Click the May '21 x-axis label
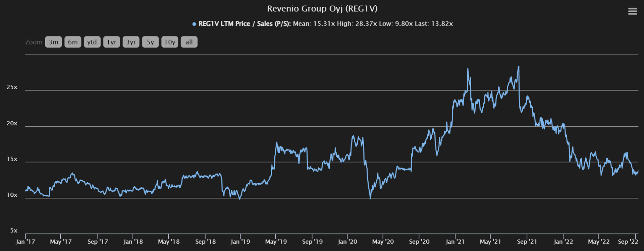 click(x=490, y=242)
